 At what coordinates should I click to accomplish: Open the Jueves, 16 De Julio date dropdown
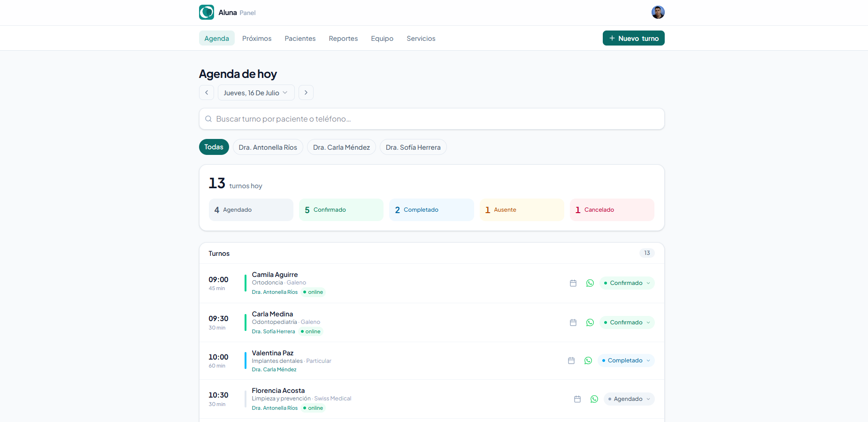pyautogui.click(x=256, y=92)
